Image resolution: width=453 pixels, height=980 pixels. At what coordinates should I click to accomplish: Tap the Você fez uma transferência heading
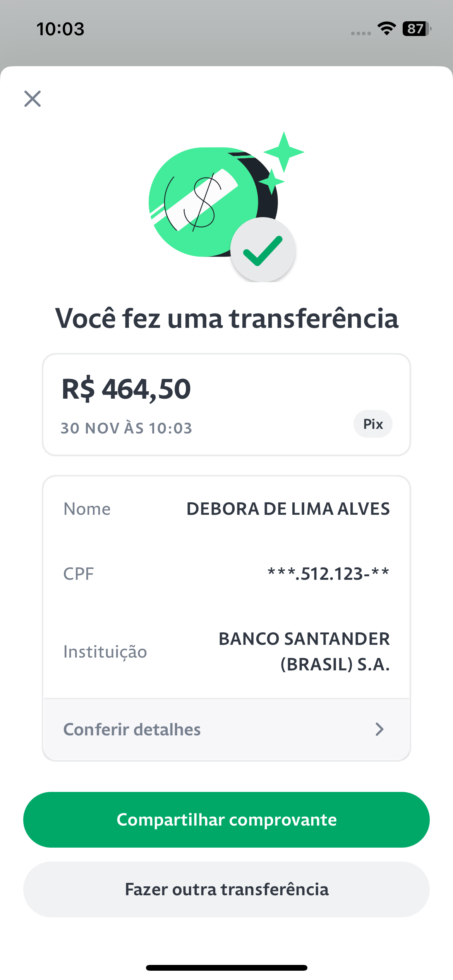coord(227,318)
